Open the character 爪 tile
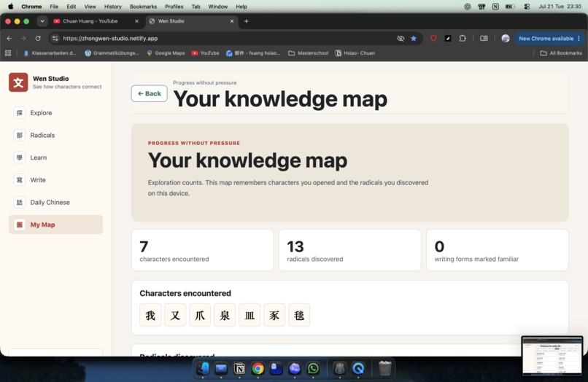588x382 pixels. [200, 315]
